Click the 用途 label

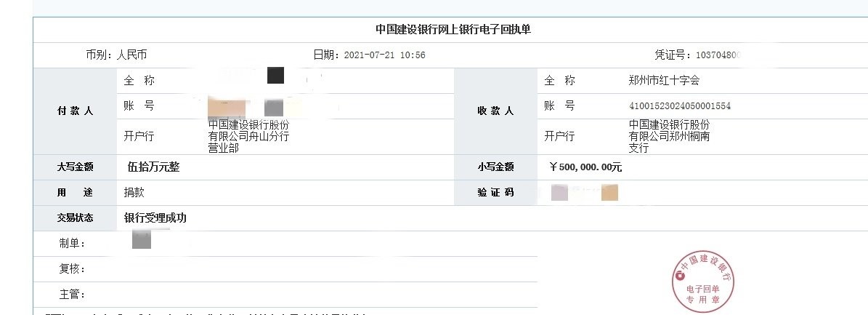click(76, 193)
